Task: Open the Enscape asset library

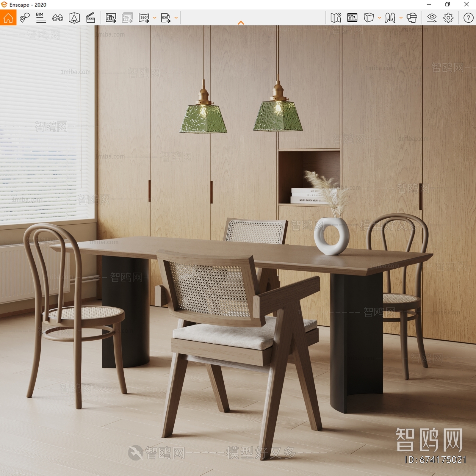Action: [74, 18]
